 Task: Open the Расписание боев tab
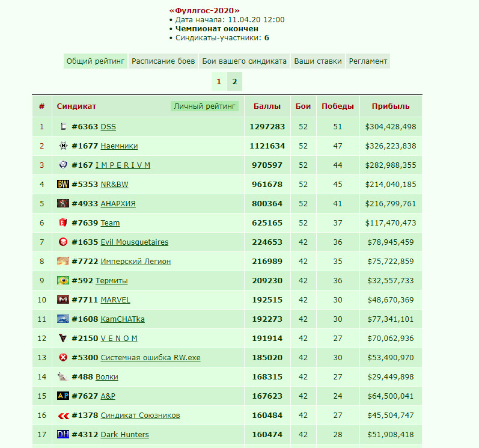pos(163,61)
